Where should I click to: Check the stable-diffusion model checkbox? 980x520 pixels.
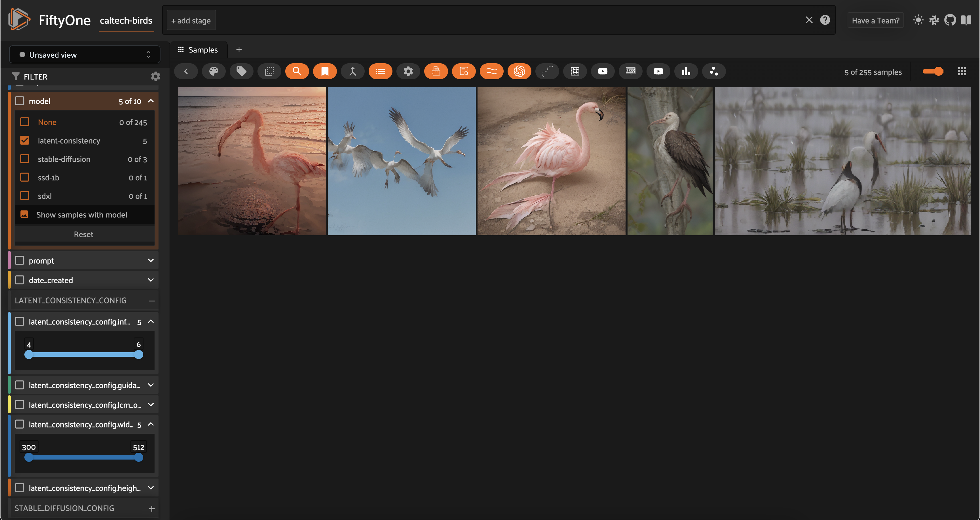pos(25,159)
